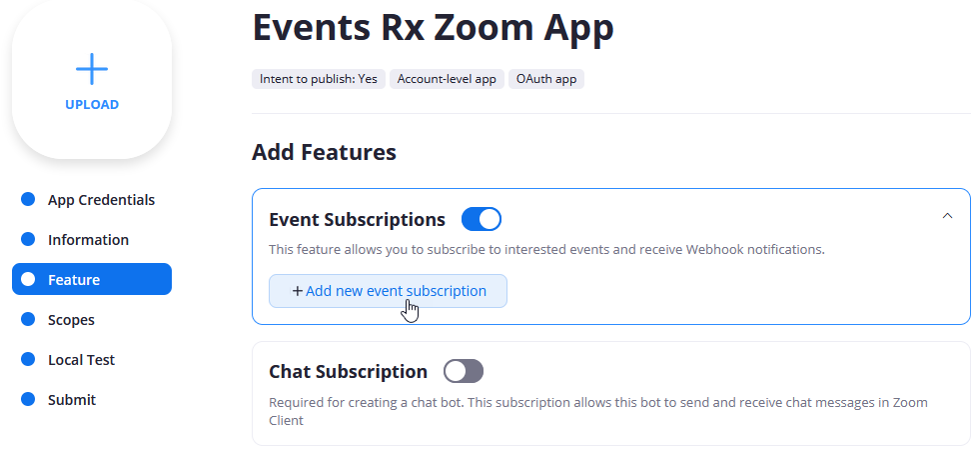Click the Information step dot
This screenshot has width=980, height=451.
click(28, 240)
